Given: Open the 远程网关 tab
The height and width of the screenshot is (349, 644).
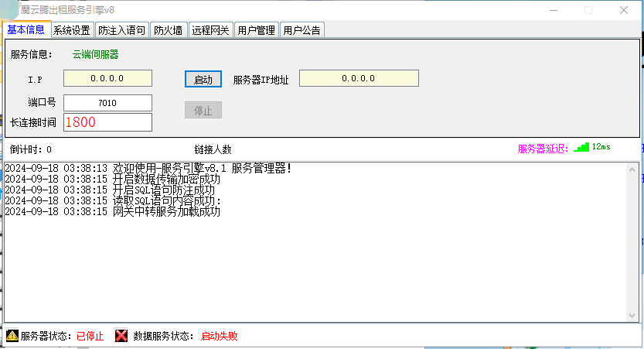Looking at the screenshot, I should [x=211, y=30].
